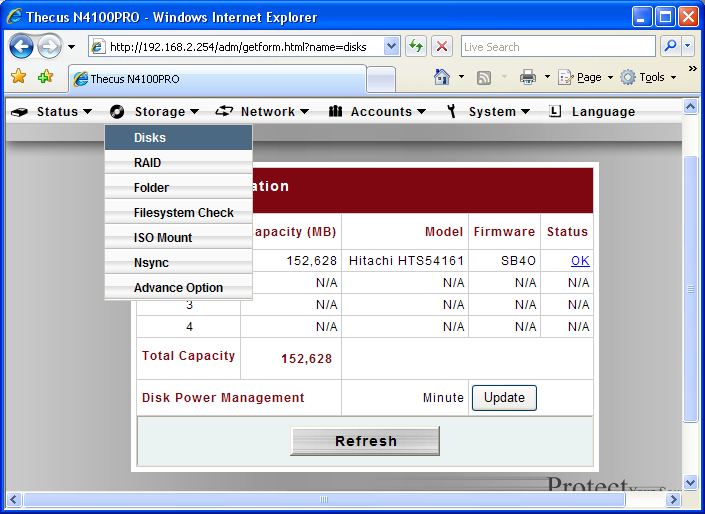Open the address bar dropdown arrow
705x514 pixels.
[391, 47]
